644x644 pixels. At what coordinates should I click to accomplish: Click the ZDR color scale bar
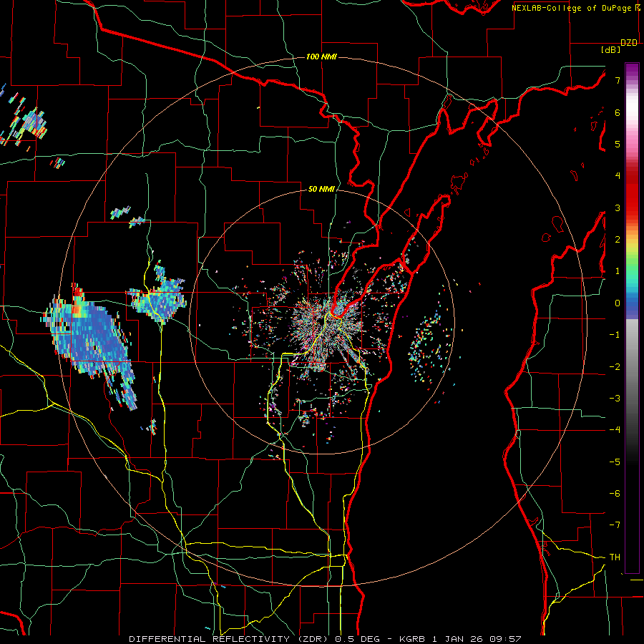632,318
